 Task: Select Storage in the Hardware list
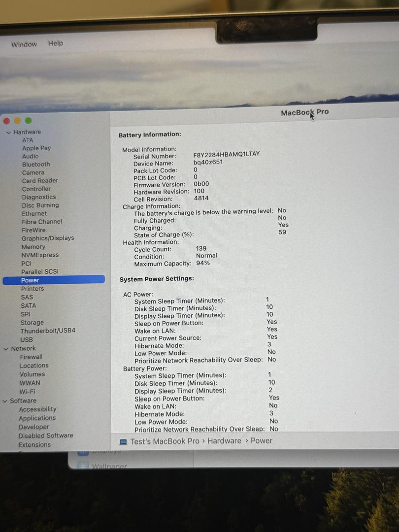coord(32,323)
